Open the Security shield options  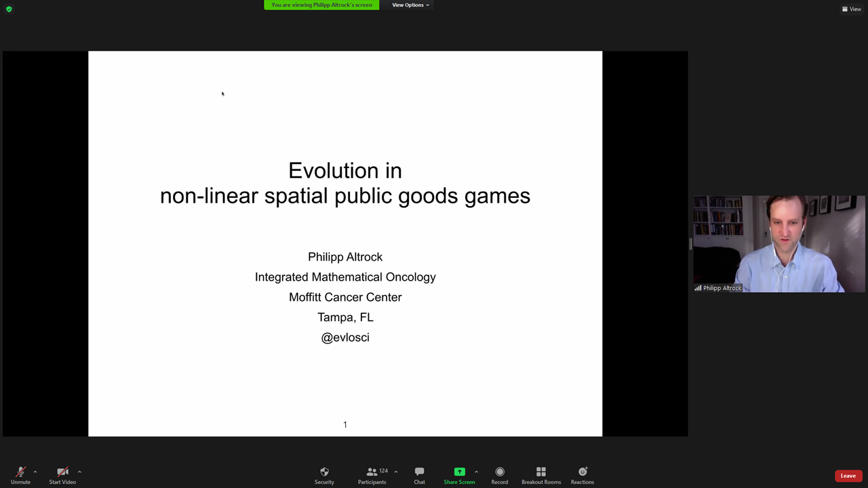point(324,474)
